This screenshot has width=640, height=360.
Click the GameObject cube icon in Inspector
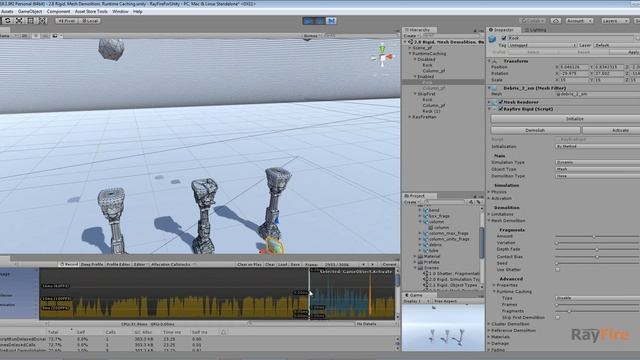(x=492, y=39)
